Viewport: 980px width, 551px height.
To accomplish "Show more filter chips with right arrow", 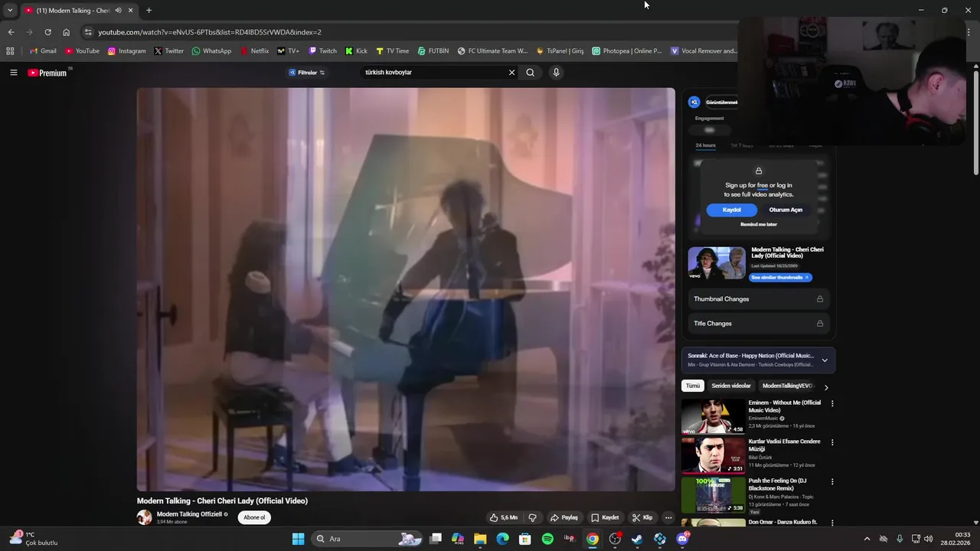I will click(826, 387).
